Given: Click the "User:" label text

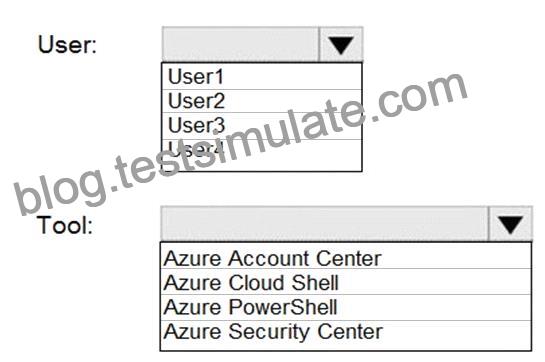Looking at the screenshot, I should (67, 45).
